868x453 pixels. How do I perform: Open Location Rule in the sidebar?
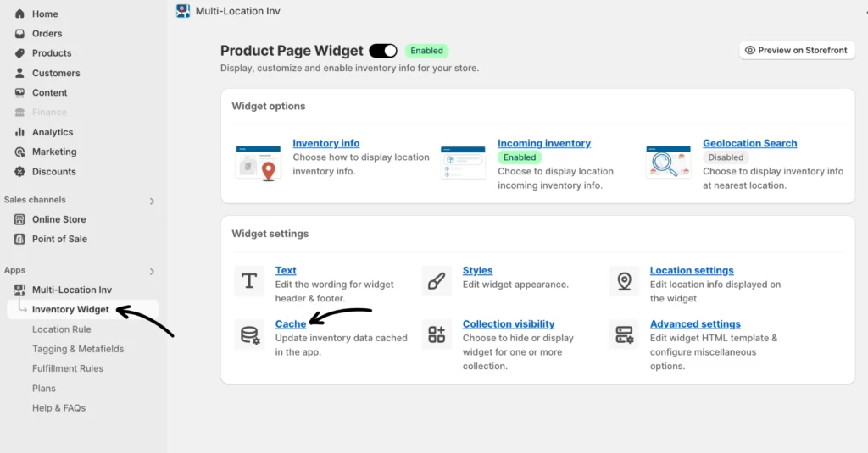[x=62, y=329]
